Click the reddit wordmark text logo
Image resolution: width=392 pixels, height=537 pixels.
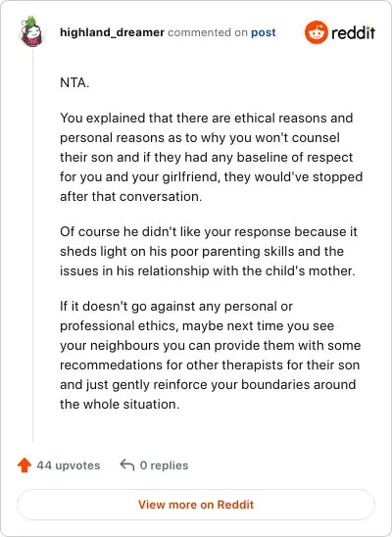[353, 33]
